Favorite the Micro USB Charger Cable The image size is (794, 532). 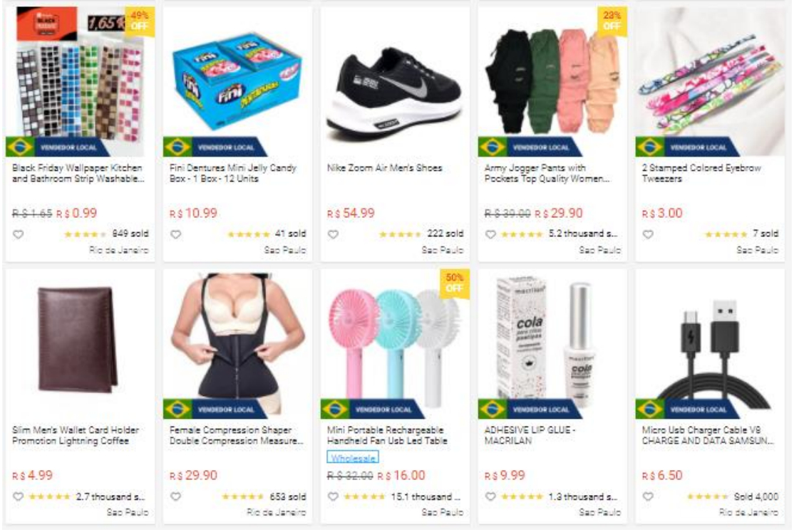tap(648, 496)
